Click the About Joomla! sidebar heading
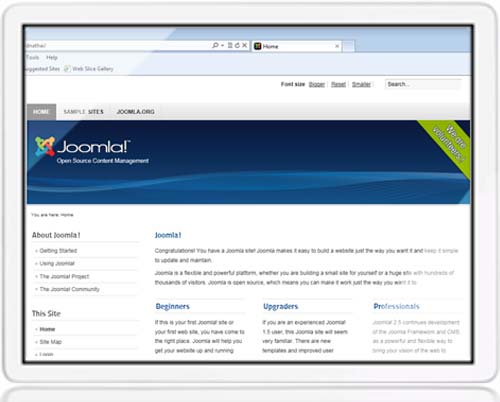The height and width of the screenshot is (402, 500). pos(56,235)
